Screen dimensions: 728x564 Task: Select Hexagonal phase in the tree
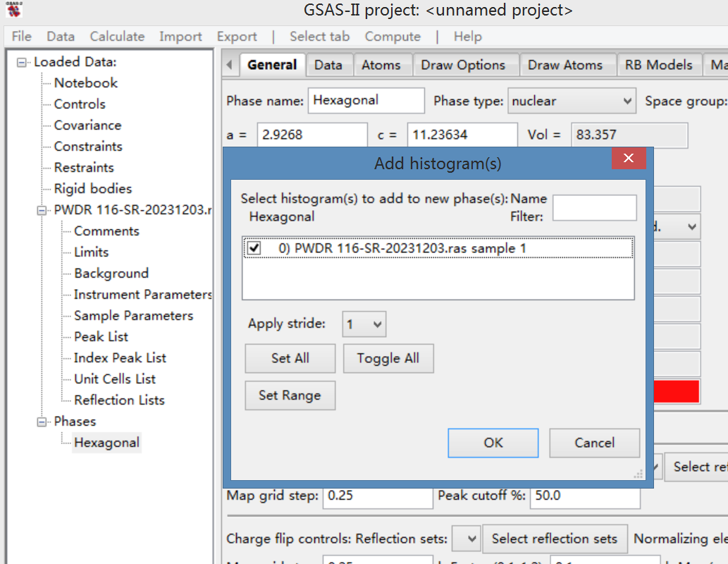point(106,443)
